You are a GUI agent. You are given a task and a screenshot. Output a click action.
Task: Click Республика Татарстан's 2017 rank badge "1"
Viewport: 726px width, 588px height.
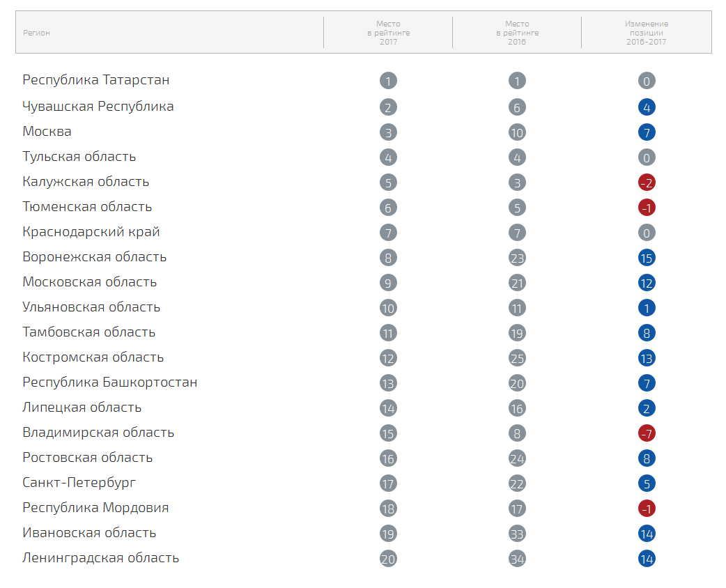(389, 81)
